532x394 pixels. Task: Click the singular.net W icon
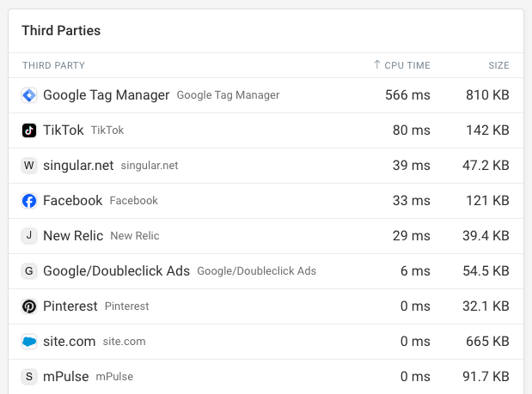pos(29,166)
